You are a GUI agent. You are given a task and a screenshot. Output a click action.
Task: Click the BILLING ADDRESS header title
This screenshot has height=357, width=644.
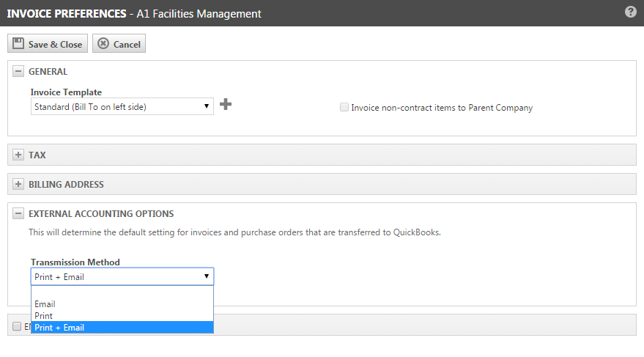(x=66, y=185)
